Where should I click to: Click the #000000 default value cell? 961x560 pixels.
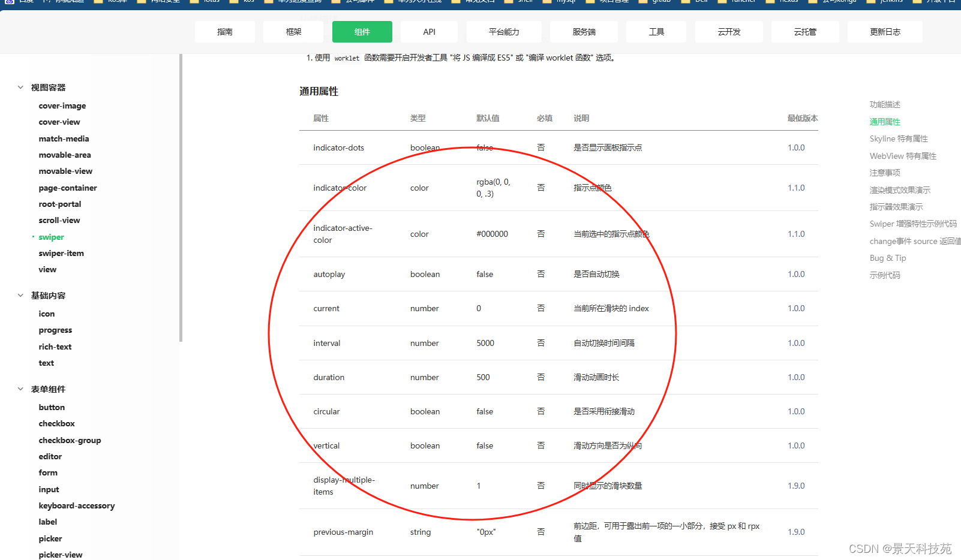[492, 234]
